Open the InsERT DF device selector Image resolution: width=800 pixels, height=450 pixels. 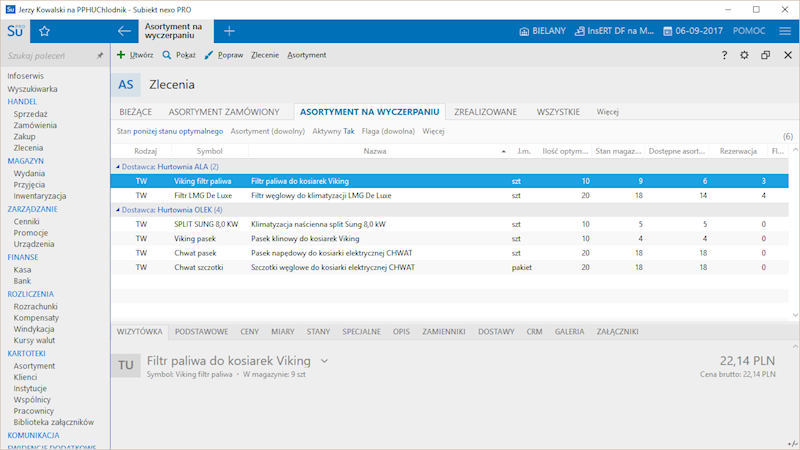[614, 31]
